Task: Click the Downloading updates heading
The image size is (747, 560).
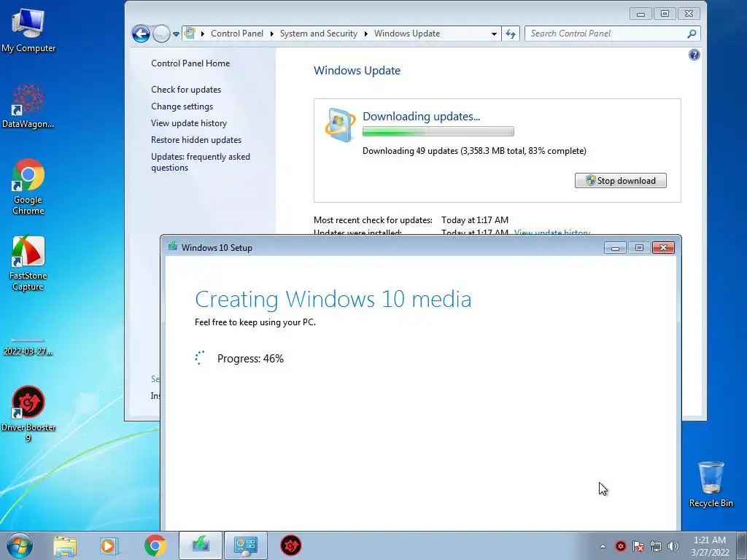Action: point(421,116)
